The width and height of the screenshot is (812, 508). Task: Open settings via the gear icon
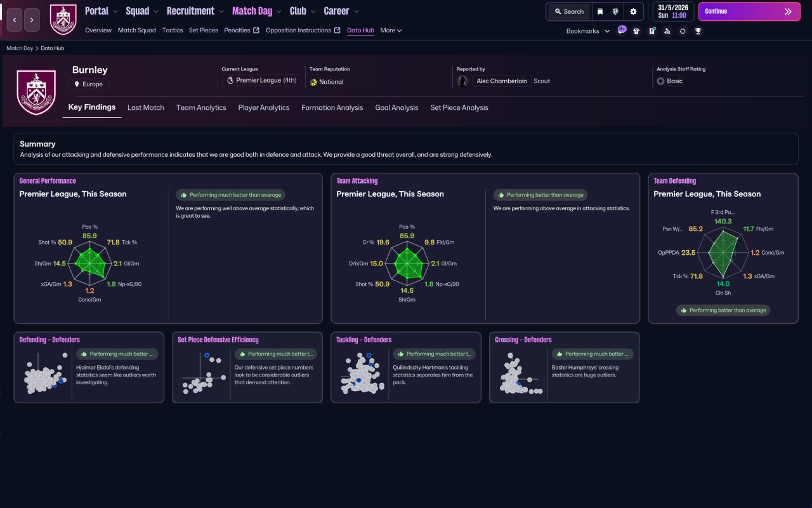point(633,11)
